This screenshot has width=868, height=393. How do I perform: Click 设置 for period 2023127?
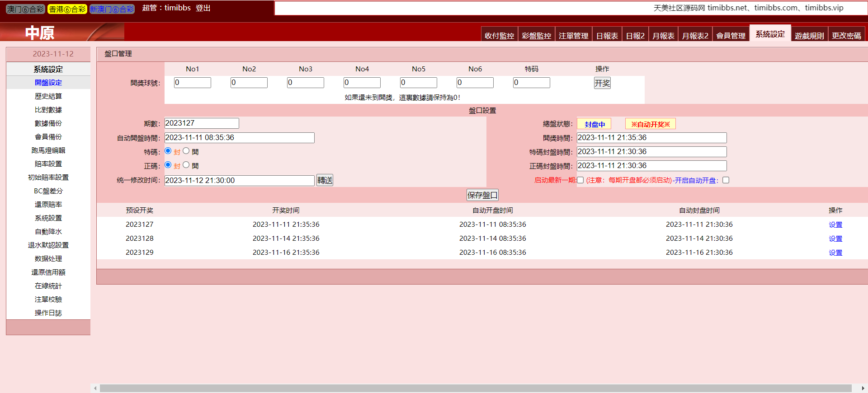click(x=835, y=225)
